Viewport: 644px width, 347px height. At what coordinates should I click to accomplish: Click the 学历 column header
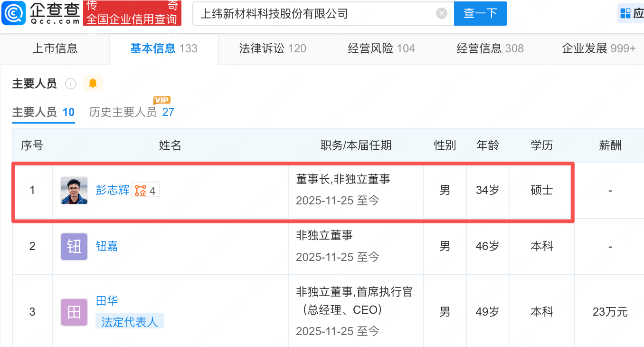coord(542,145)
